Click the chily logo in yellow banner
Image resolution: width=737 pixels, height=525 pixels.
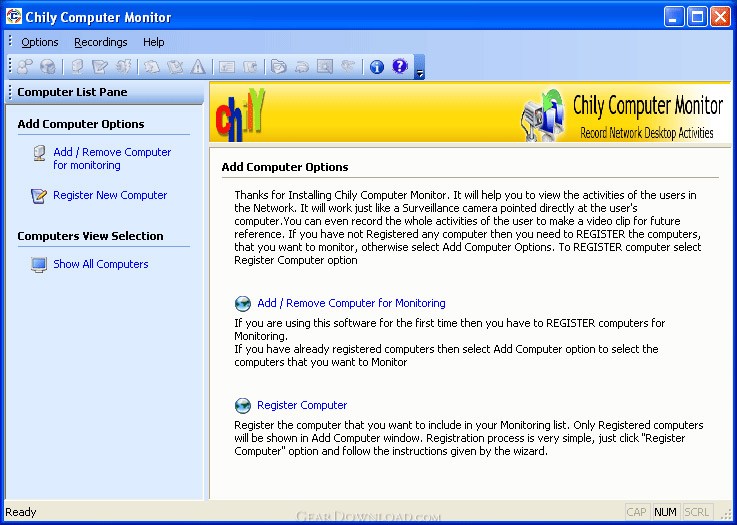(x=241, y=115)
